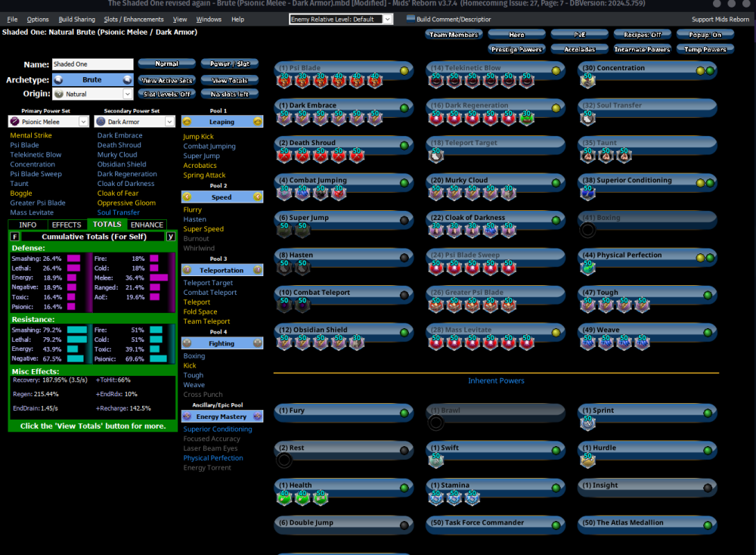Open the Build Sharing menu
Viewport: 756px width, 555px height.
77,19
